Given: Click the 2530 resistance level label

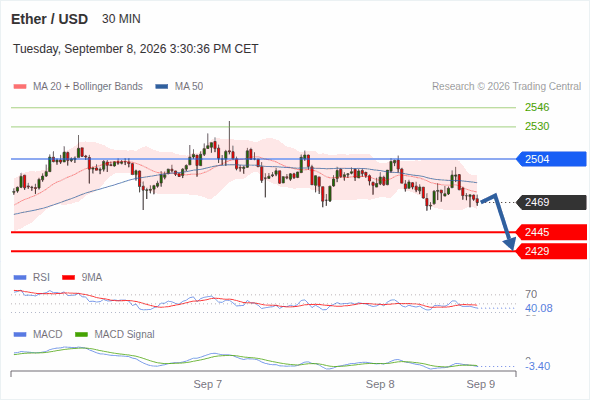Looking at the screenshot, I should pos(537,126).
